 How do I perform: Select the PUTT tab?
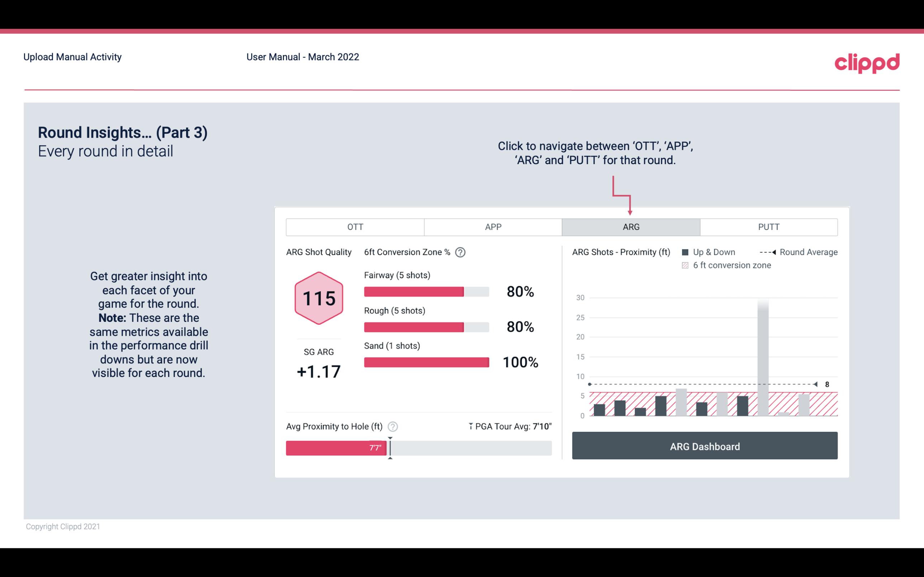tap(768, 227)
